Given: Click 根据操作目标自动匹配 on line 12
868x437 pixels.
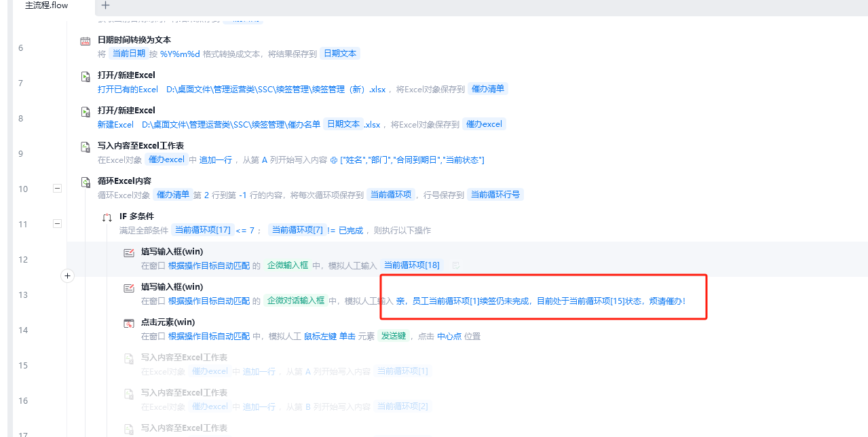Looking at the screenshot, I should [209, 265].
